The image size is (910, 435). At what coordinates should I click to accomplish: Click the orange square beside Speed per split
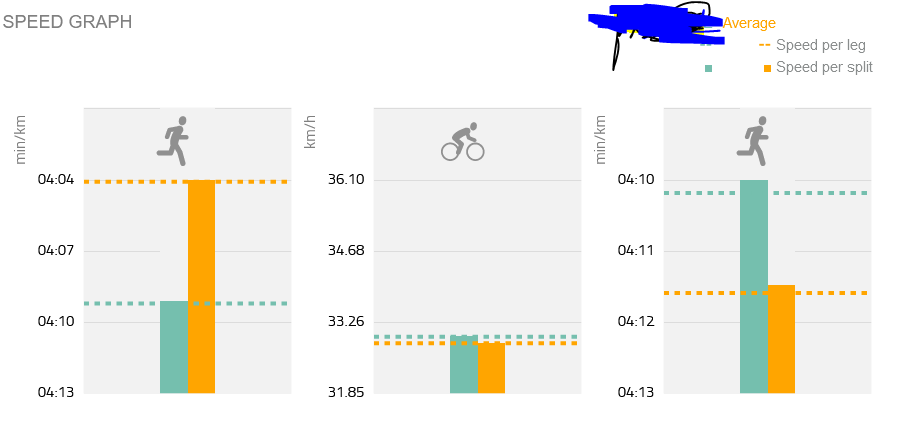[767, 68]
